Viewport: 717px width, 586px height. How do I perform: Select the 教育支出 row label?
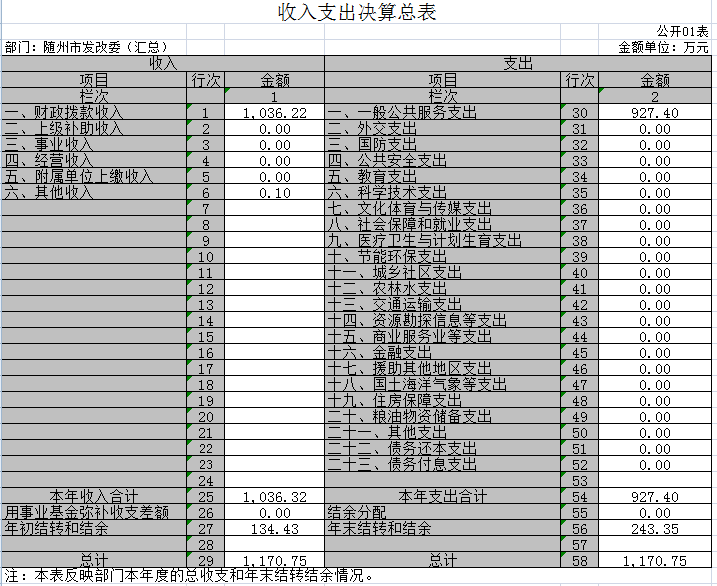coord(442,177)
